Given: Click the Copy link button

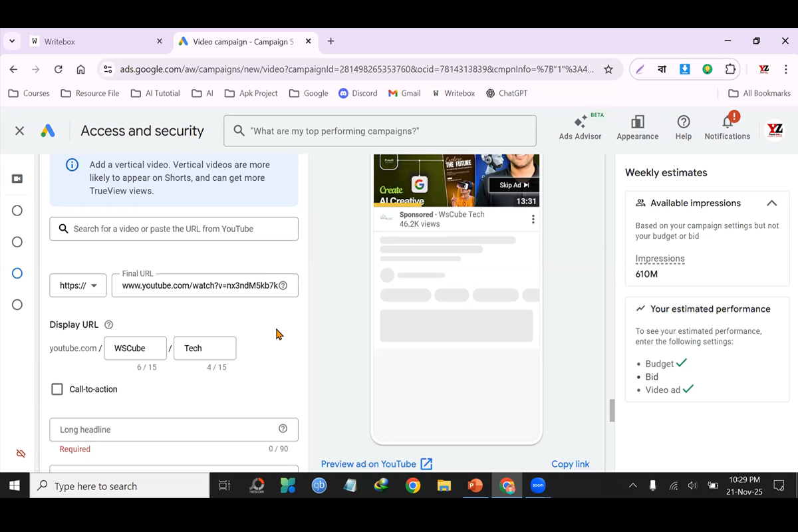Looking at the screenshot, I should click(570, 464).
